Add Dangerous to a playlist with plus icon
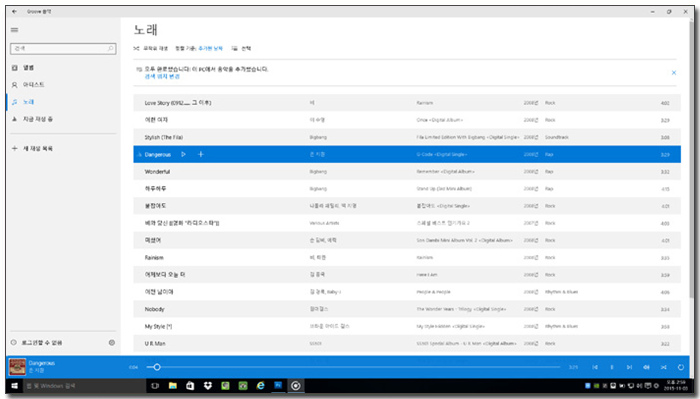 point(200,154)
